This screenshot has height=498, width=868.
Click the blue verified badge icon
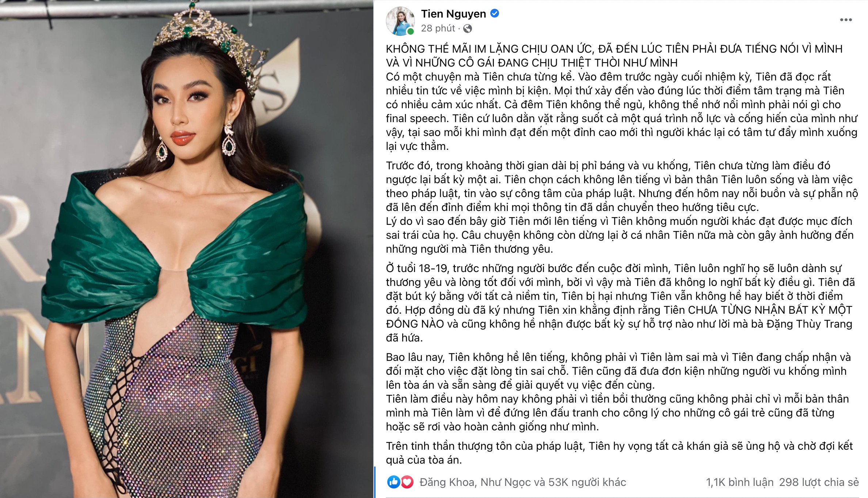pos(495,14)
